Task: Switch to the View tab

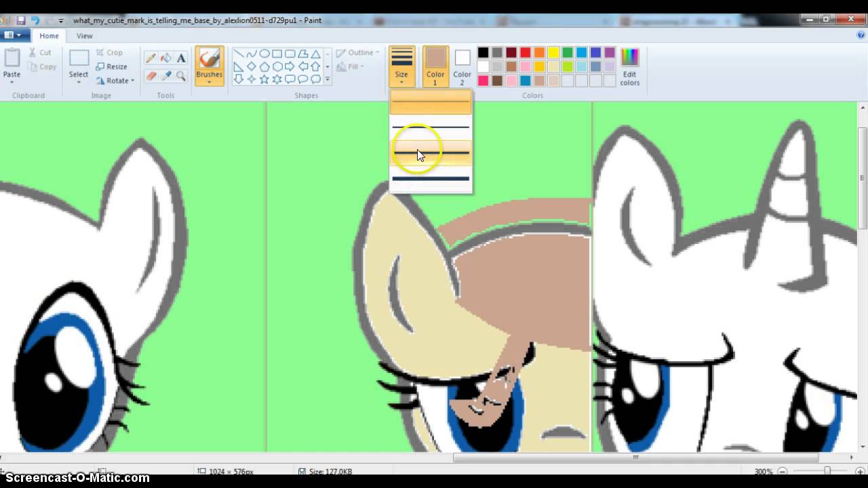Action: coord(84,36)
